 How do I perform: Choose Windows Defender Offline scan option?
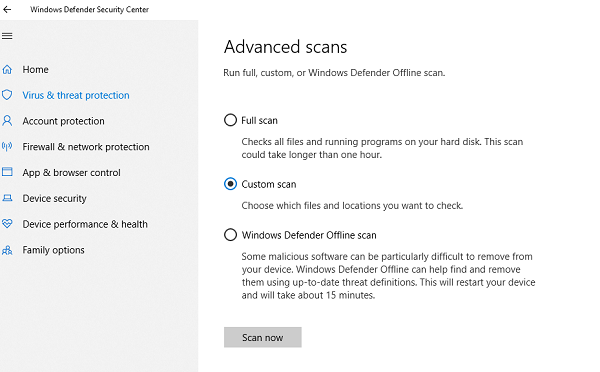230,235
